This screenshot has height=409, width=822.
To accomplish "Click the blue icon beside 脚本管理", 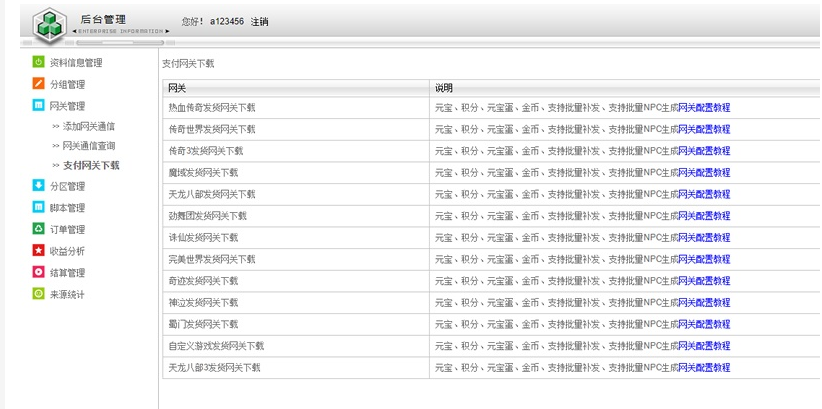I will [x=39, y=208].
